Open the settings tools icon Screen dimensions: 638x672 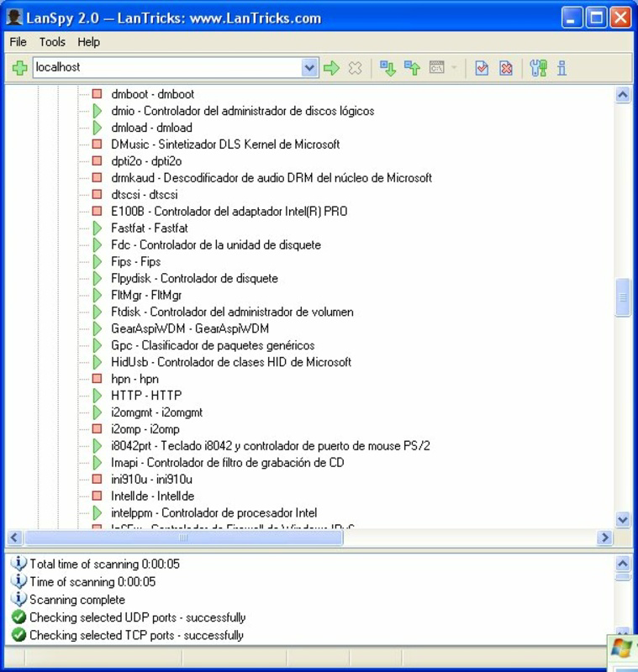[538, 68]
